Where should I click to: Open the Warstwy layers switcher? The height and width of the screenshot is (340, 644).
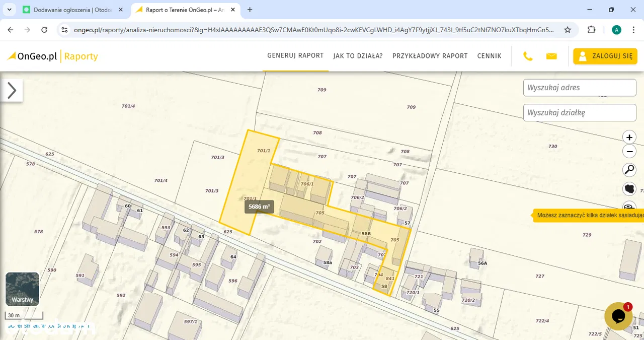22,289
